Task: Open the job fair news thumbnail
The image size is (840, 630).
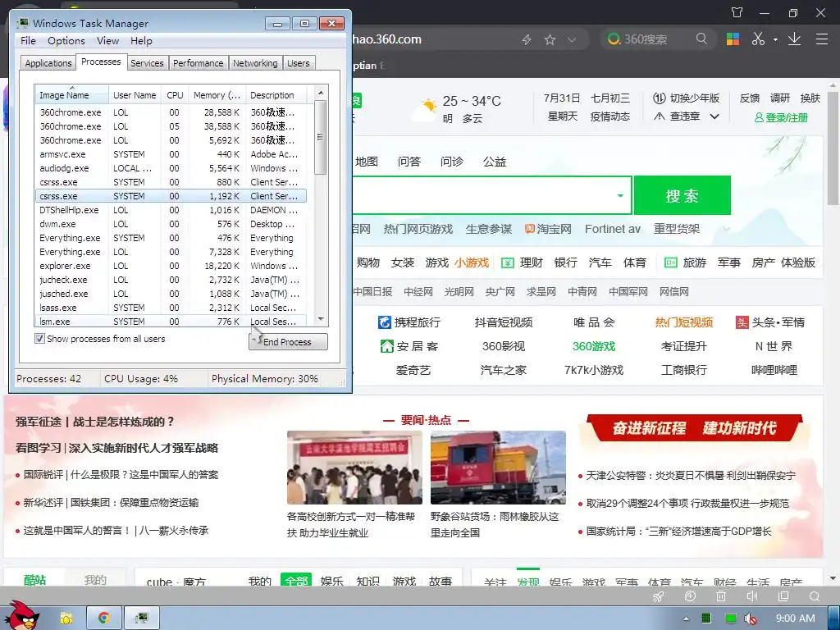Action: pyautogui.click(x=354, y=468)
